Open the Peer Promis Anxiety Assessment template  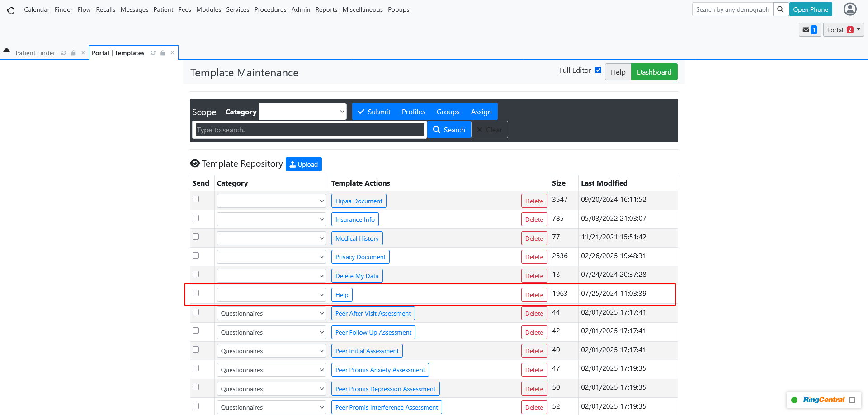pos(380,370)
